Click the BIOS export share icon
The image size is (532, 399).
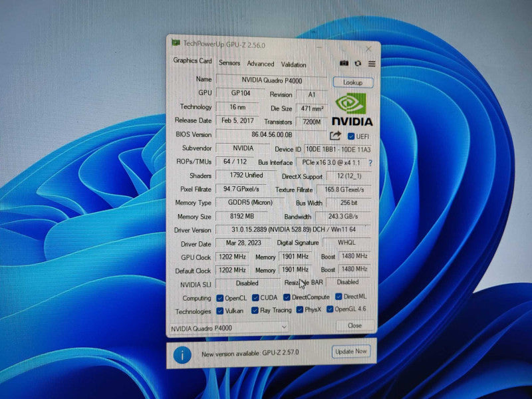pyautogui.click(x=335, y=136)
